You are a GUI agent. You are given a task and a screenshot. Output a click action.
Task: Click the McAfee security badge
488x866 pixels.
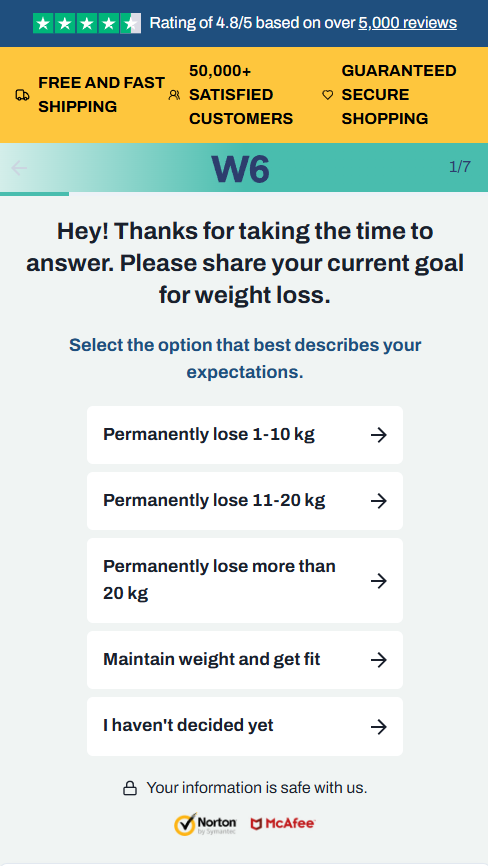click(283, 823)
